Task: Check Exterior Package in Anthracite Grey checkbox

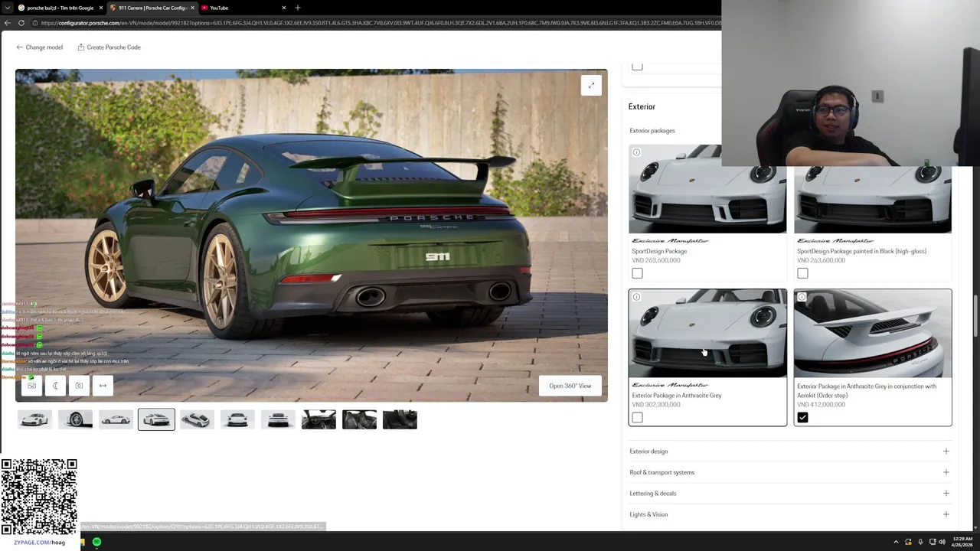Action: coord(637,418)
